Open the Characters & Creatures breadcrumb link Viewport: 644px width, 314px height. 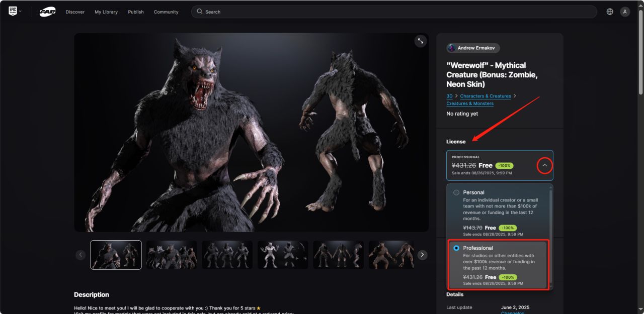click(486, 96)
